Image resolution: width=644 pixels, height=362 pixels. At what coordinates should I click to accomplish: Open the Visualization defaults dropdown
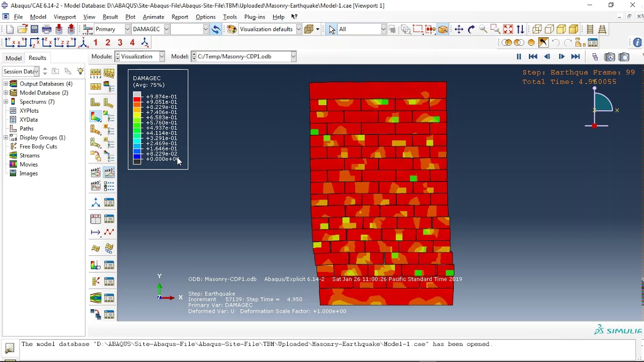click(x=298, y=29)
